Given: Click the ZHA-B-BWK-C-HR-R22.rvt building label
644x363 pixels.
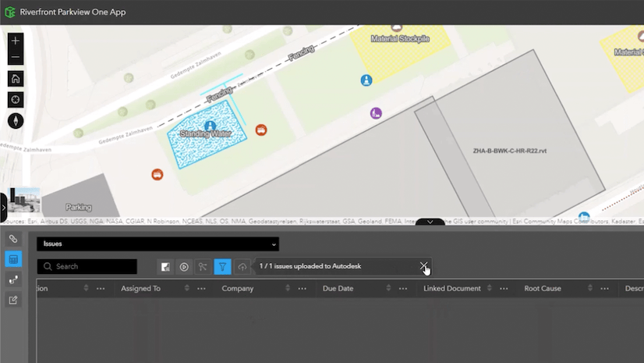Looking at the screenshot, I should pos(510,151).
